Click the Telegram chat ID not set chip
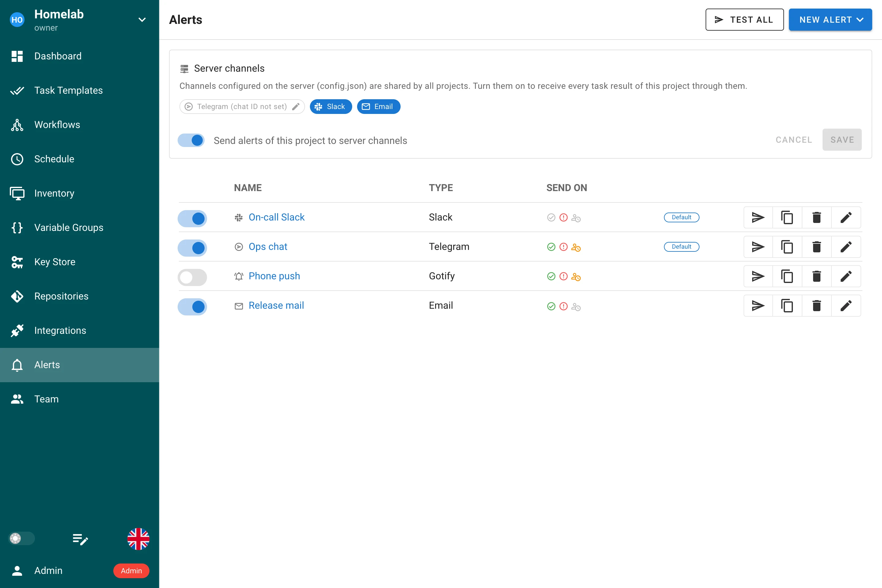This screenshot has width=882, height=588. point(242,107)
